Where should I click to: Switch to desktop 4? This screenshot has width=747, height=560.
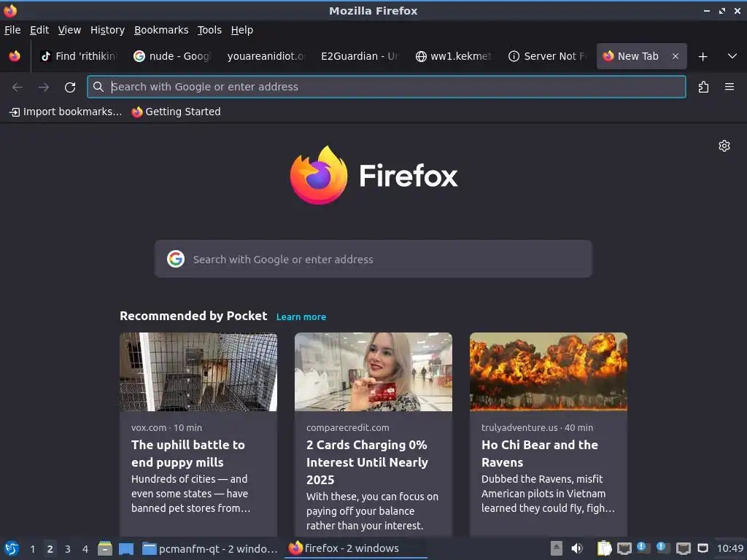85,549
